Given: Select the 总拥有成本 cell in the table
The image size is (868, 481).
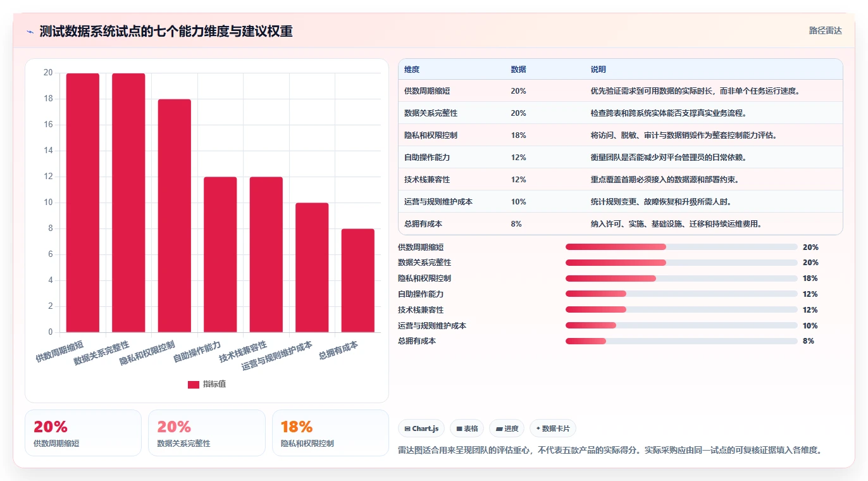Looking at the screenshot, I should click(423, 224).
